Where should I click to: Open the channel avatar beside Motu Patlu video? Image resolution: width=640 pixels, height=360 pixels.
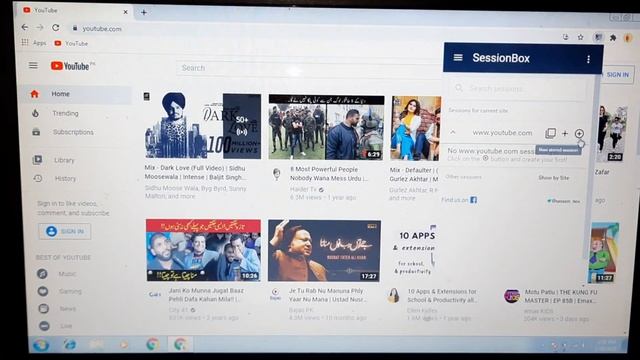pos(511,296)
